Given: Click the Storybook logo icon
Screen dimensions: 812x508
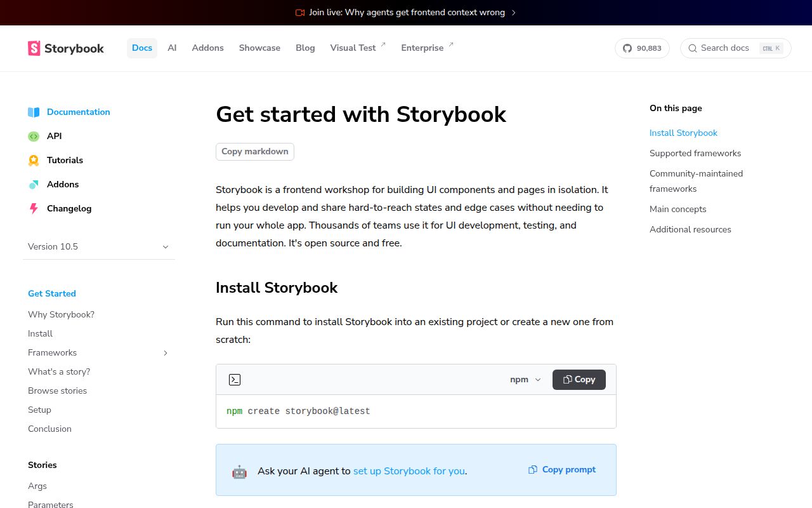Looking at the screenshot, I should [34, 48].
